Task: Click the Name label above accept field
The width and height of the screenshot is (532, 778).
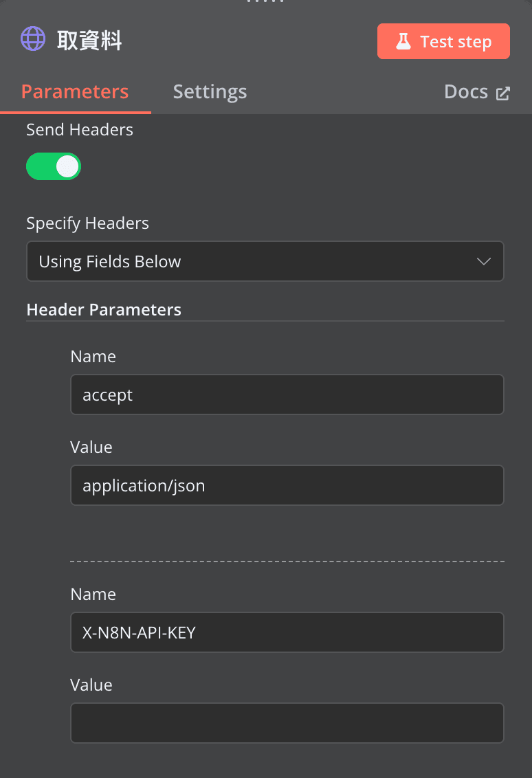Action: [93, 357]
